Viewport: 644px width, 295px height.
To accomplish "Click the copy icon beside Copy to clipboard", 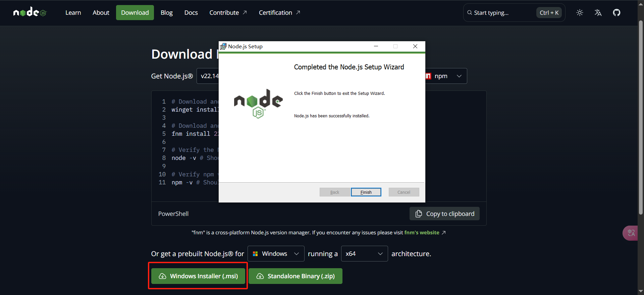I will 419,214.
